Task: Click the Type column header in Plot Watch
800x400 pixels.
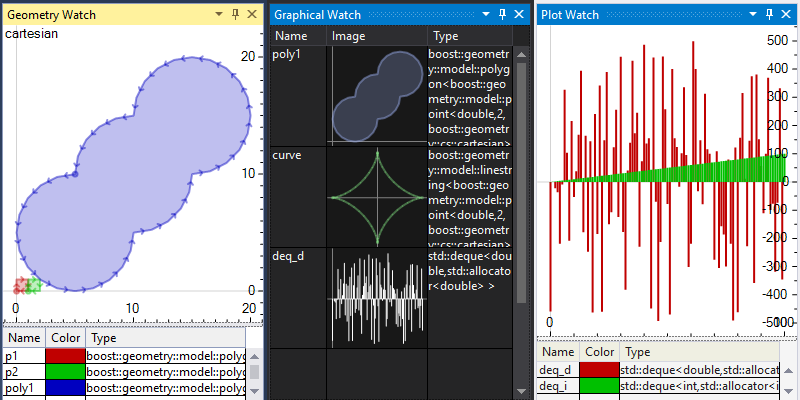Action: point(699,352)
